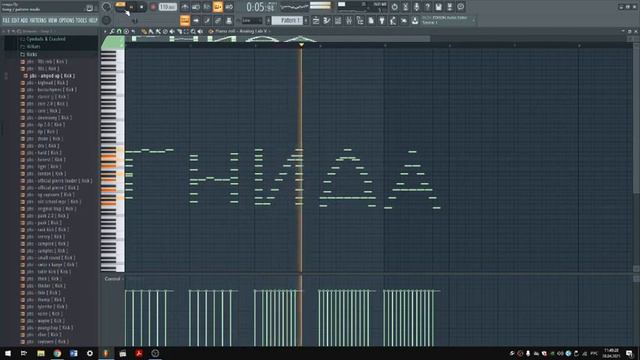The height and width of the screenshot is (360, 640).
Task: Open the OPTIONS menu
Action: (67, 20)
